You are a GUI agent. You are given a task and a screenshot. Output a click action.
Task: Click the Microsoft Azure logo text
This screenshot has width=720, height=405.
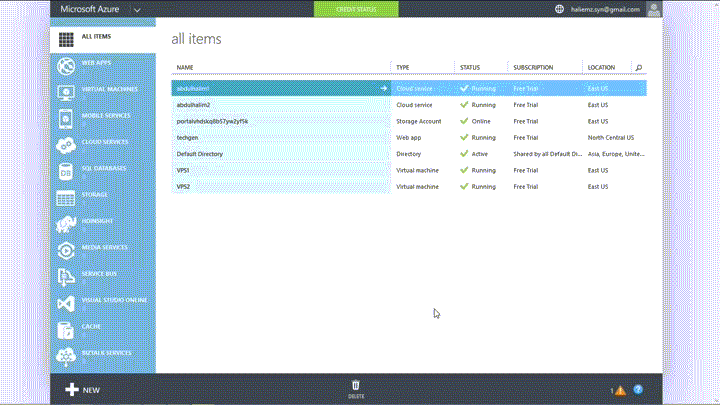[x=90, y=9]
